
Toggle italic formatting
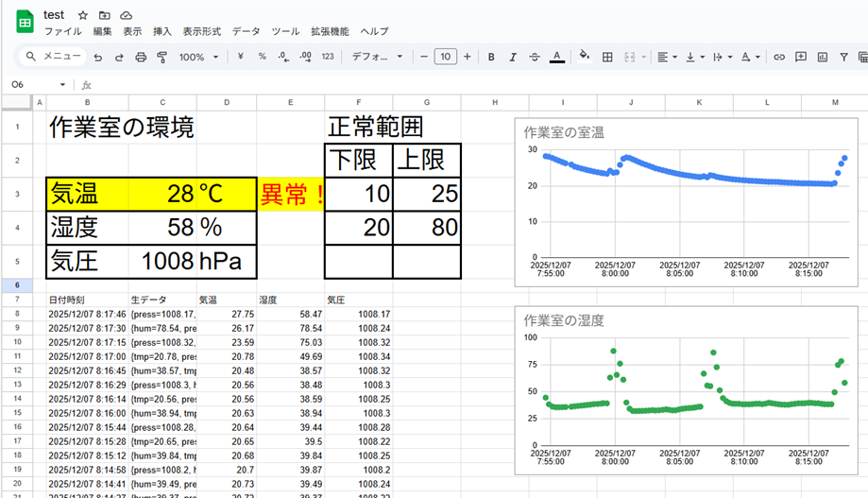513,57
